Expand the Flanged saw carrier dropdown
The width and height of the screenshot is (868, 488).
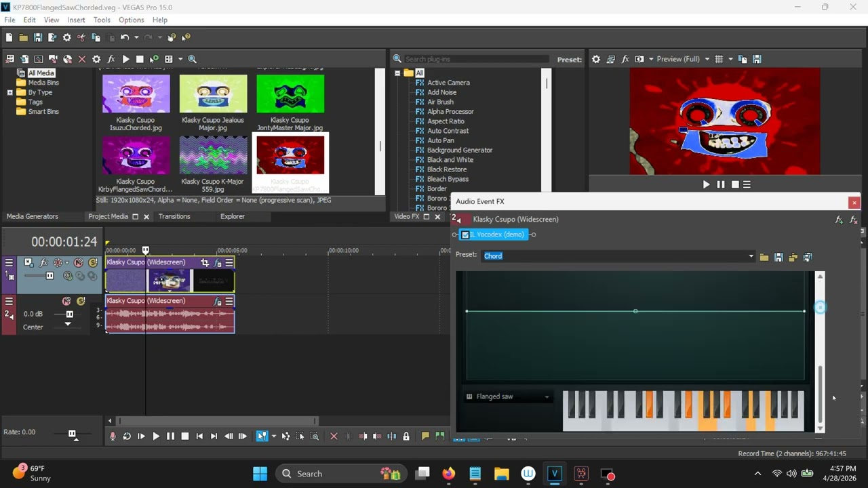[x=547, y=397]
